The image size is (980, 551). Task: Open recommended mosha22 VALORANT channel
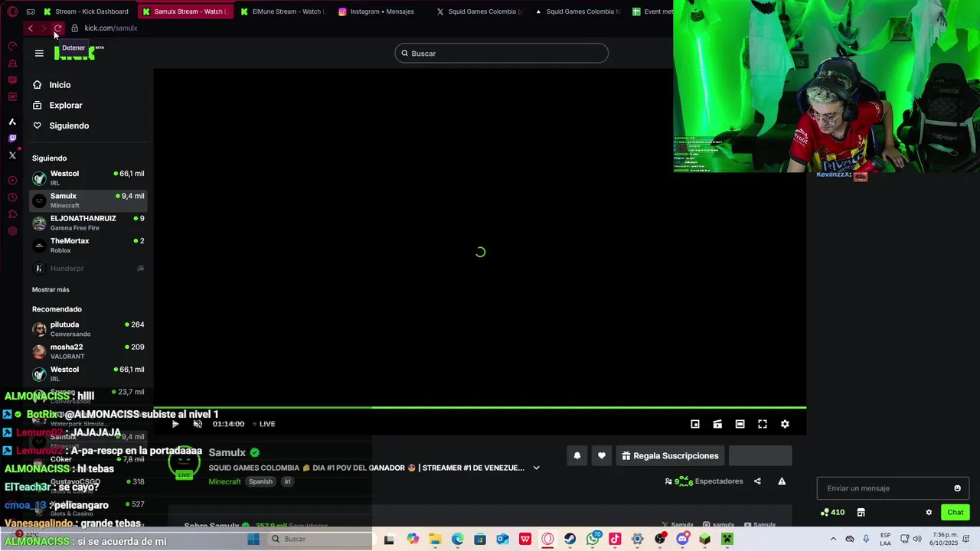coord(88,351)
